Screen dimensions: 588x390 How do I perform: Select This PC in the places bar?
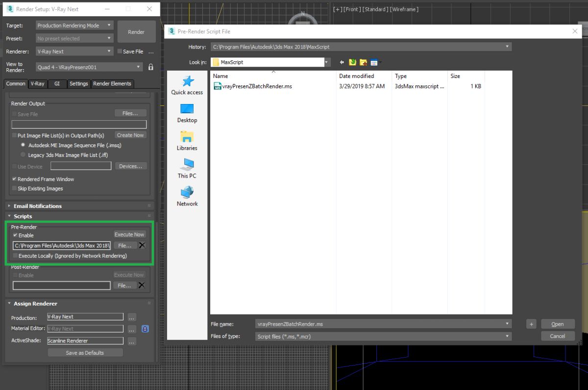pyautogui.click(x=187, y=169)
